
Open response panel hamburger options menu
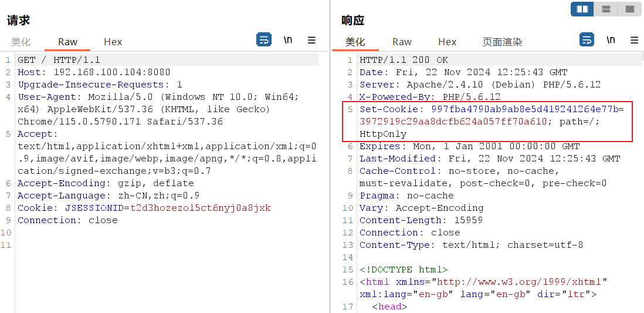(x=634, y=40)
